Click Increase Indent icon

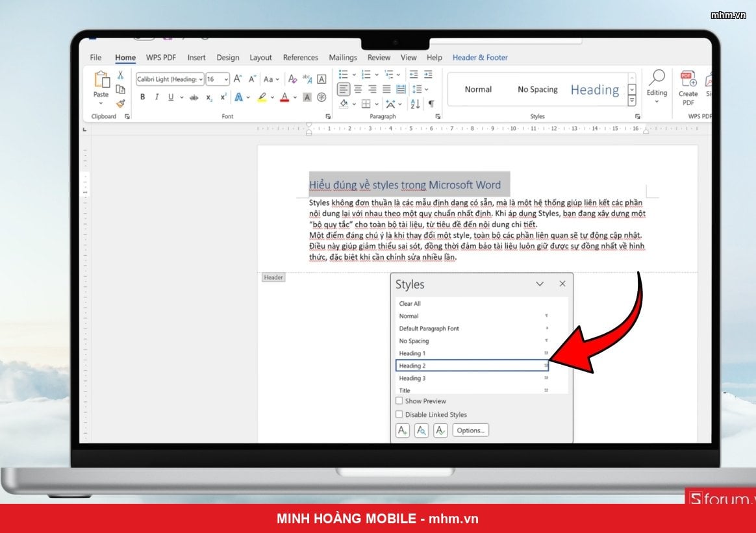pyautogui.click(x=428, y=74)
